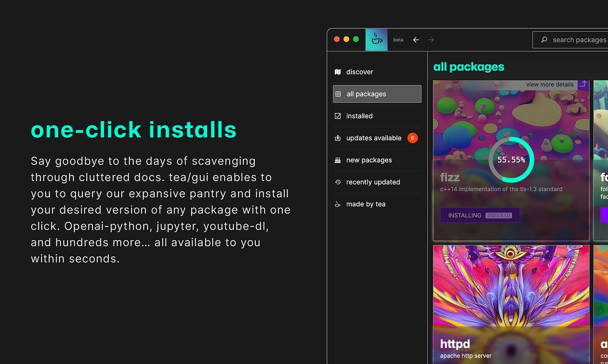
Task: Click the updates available download icon
Action: coord(338,138)
